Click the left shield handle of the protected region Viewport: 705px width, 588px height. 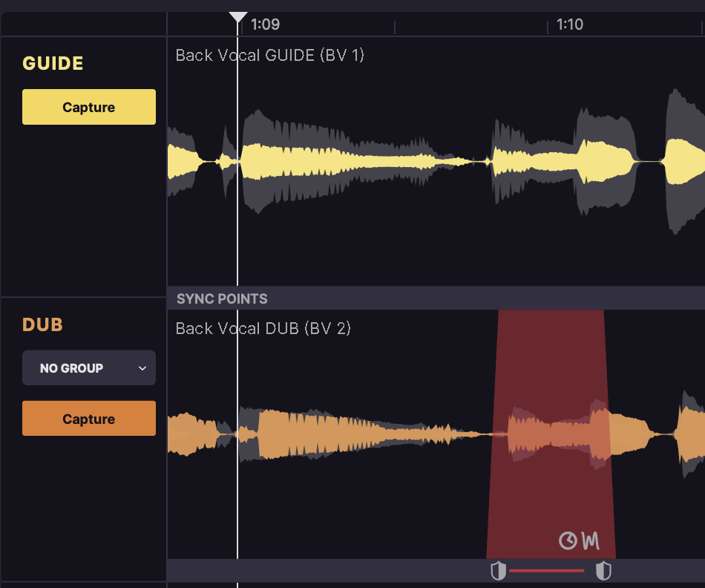pos(499,571)
